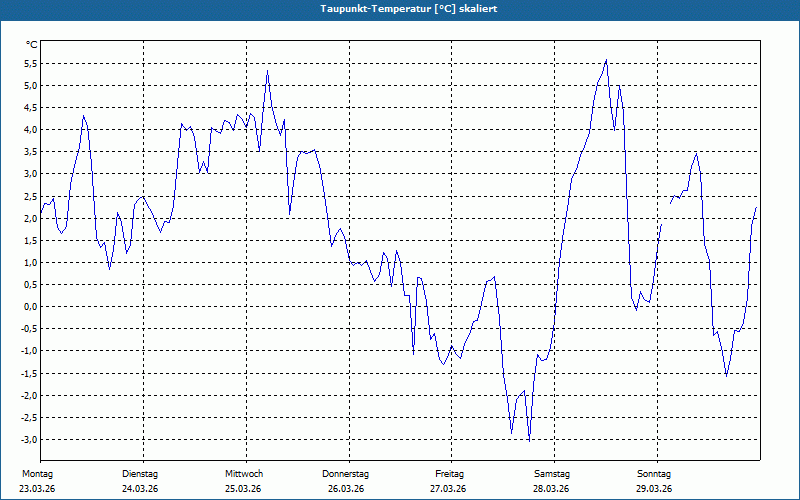The image size is (800, 500).
Task: Select the 2,5 y-axis value
Action: point(31,196)
